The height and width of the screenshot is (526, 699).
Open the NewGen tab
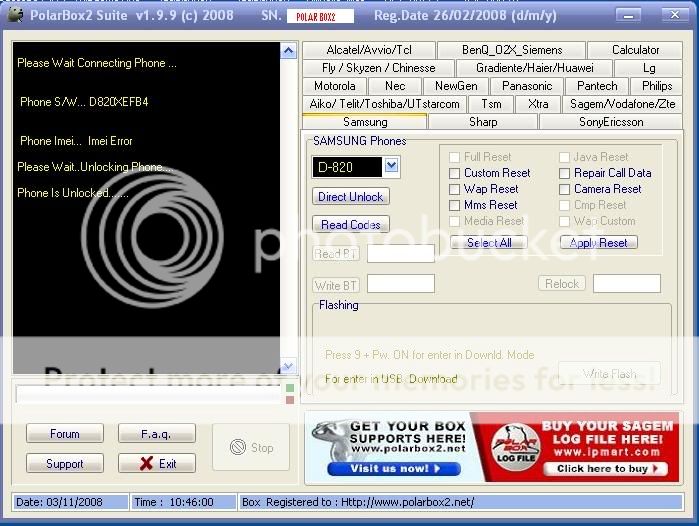(456, 86)
